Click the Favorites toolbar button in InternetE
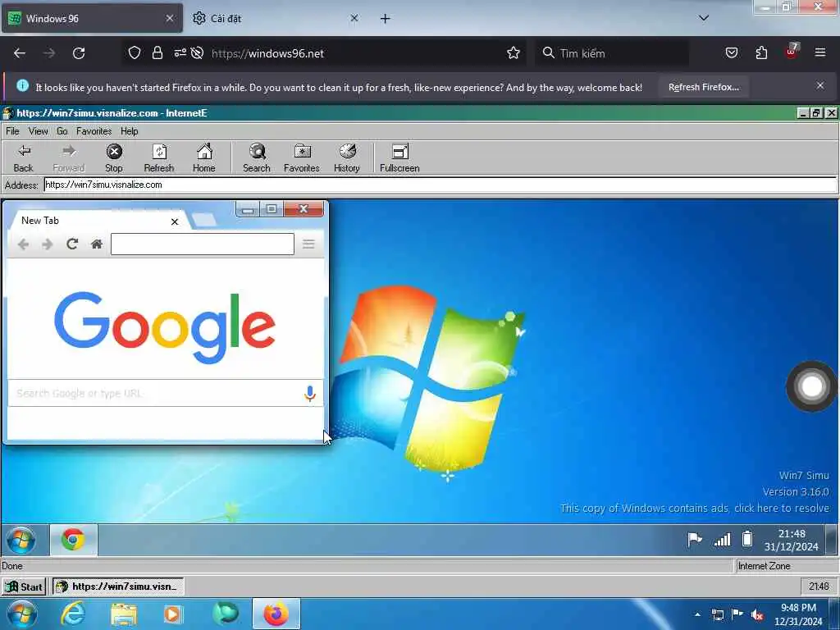Screen dimensions: 840x630 click(x=302, y=158)
